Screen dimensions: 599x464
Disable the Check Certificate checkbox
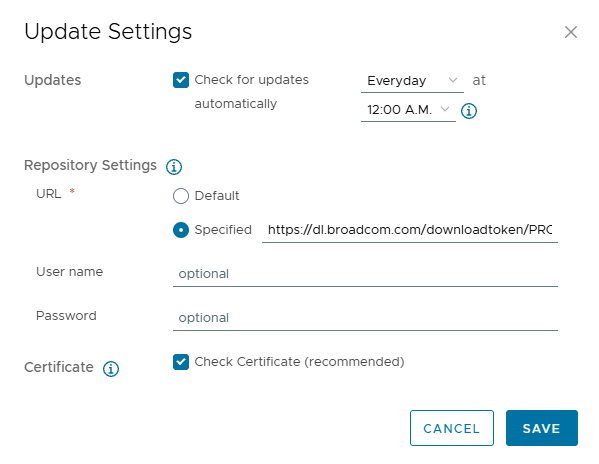181,362
